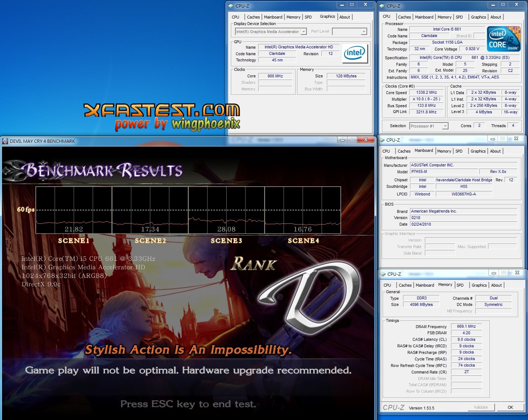Click the CAS# Latency 9.0 clocks value
The height and width of the screenshot is (420, 528).
point(466,339)
